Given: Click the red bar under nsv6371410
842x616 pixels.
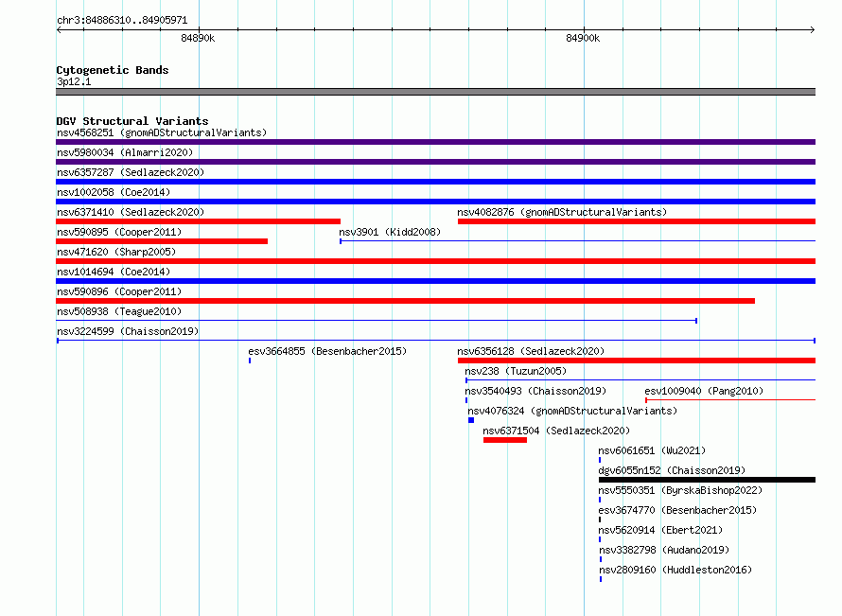Looking at the screenshot, I should (x=198, y=221).
